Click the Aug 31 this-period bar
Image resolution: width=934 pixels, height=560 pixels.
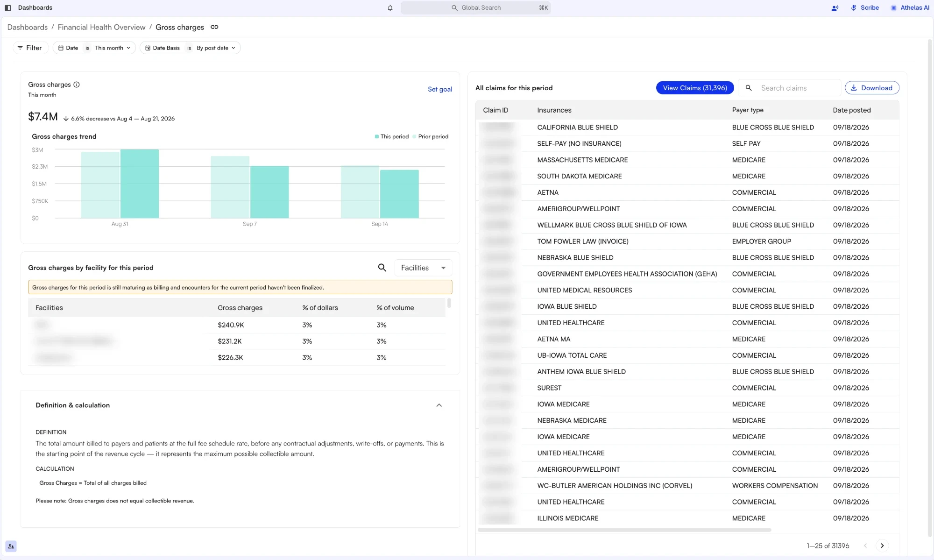[x=140, y=184]
